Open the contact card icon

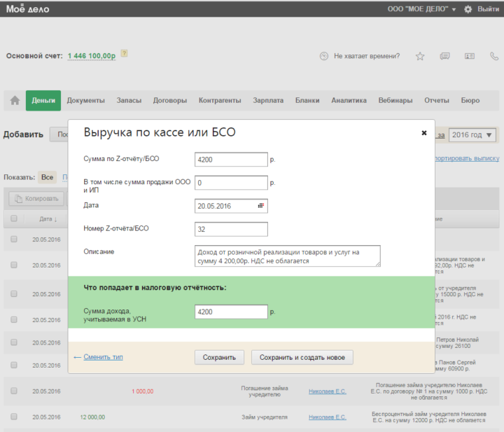(469, 56)
